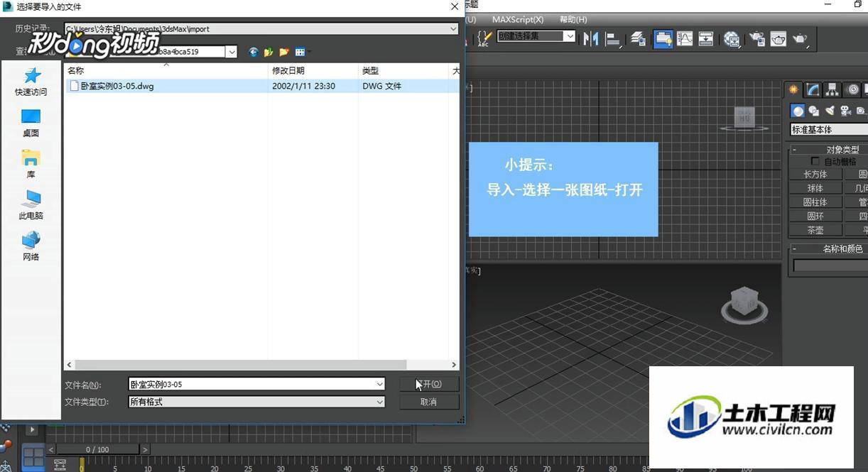Select the Cameras category icon
Screen dimensions: 868x472
coord(845,111)
